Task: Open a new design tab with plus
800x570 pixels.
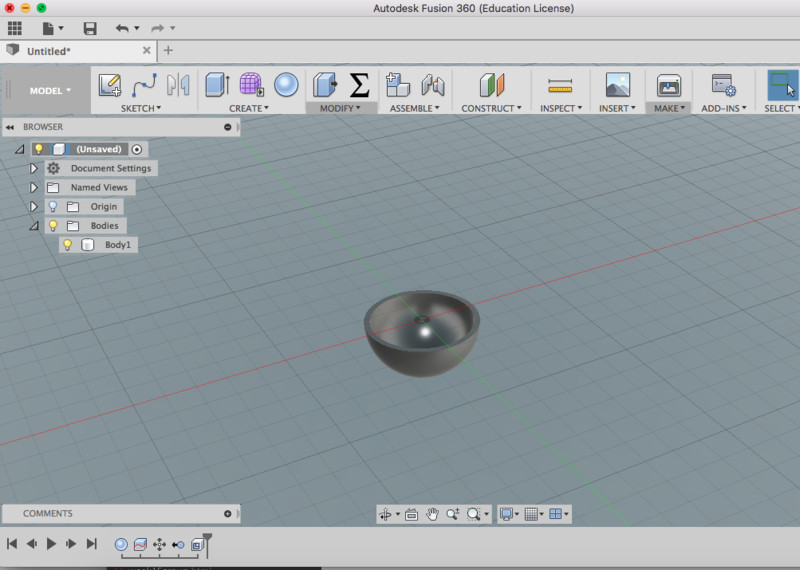Action: [168, 50]
